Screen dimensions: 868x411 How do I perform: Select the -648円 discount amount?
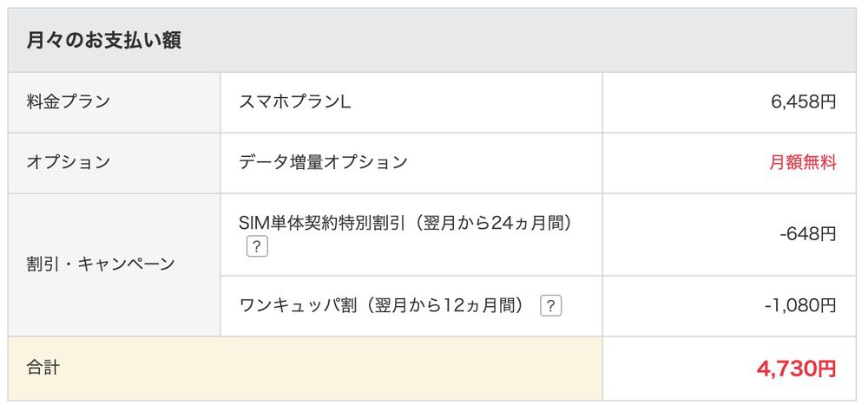(x=807, y=234)
